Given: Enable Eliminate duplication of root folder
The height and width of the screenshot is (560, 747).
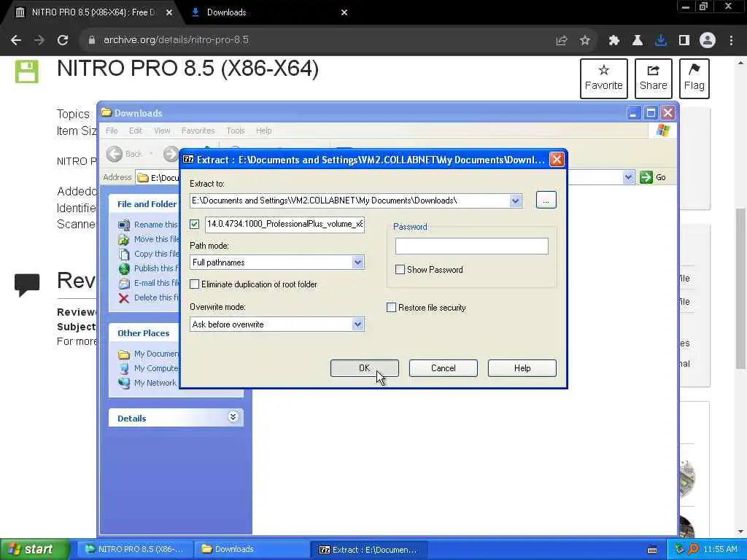Looking at the screenshot, I should pos(194,284).
